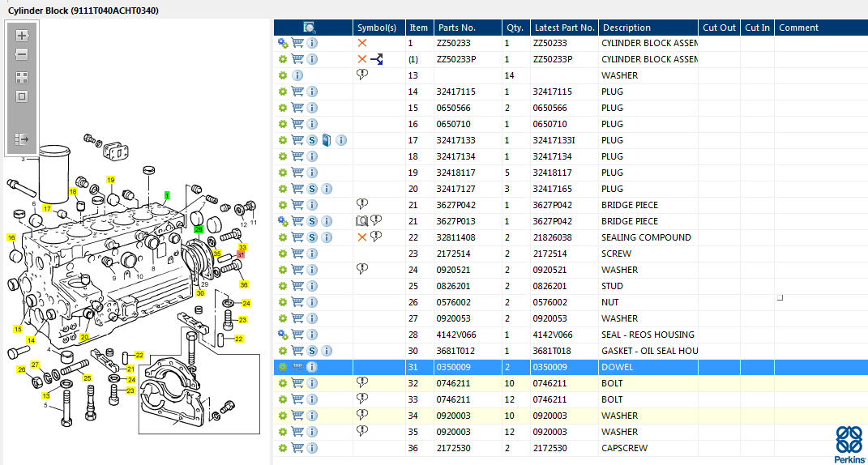The width and height of the screenshot is (868, 465).
Task: Click yellow callout 19 on the diagram
Action: (x=110, y=180)
